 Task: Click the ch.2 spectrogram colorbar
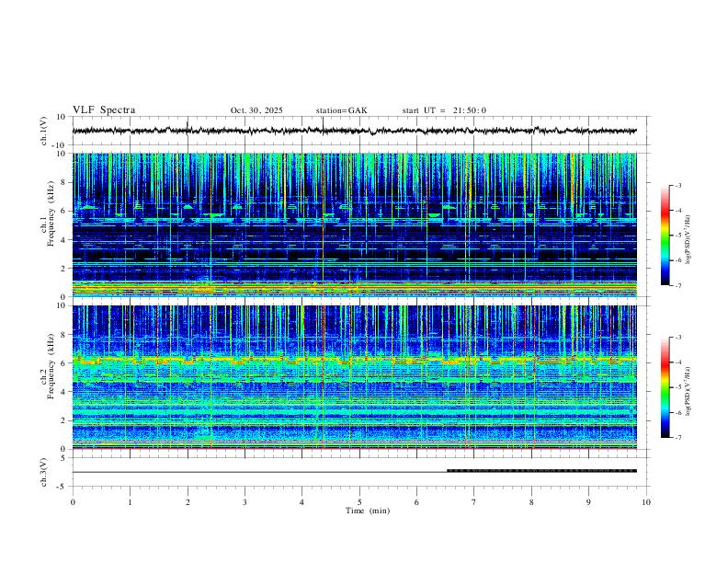(x=665, y=387)
